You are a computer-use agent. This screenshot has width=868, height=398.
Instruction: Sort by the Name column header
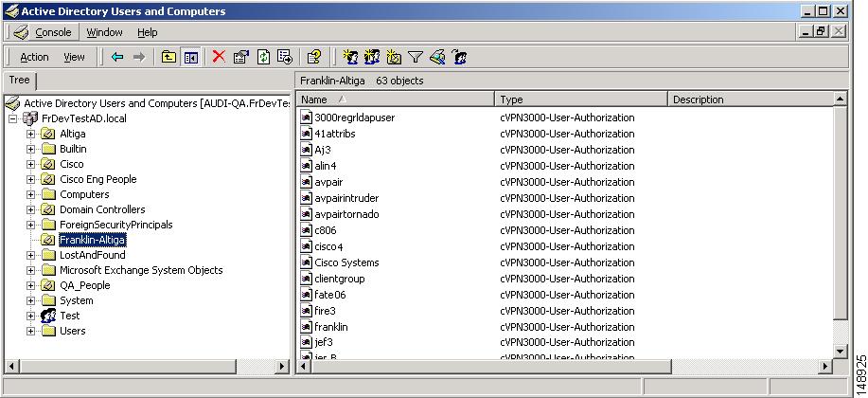(x=396, y=99)
